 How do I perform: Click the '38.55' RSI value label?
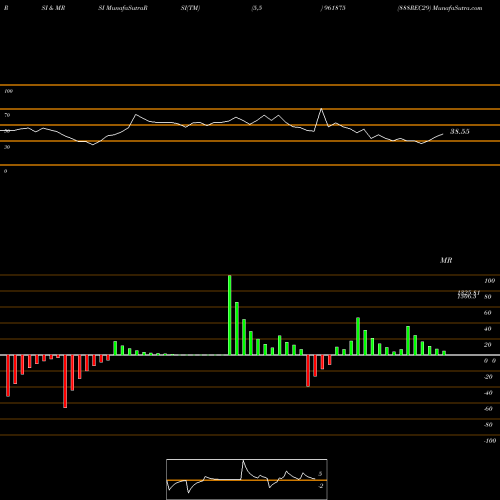tap(460, 131)
